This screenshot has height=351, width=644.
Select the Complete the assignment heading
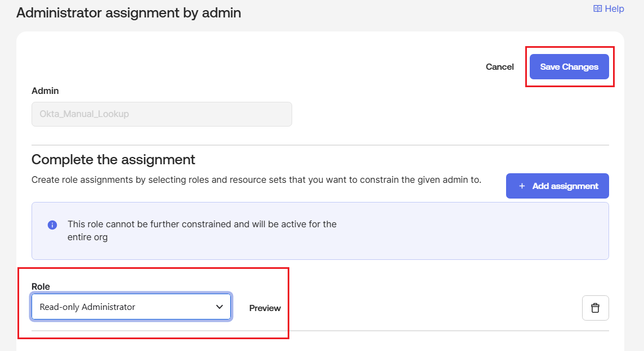coord(113,159)
